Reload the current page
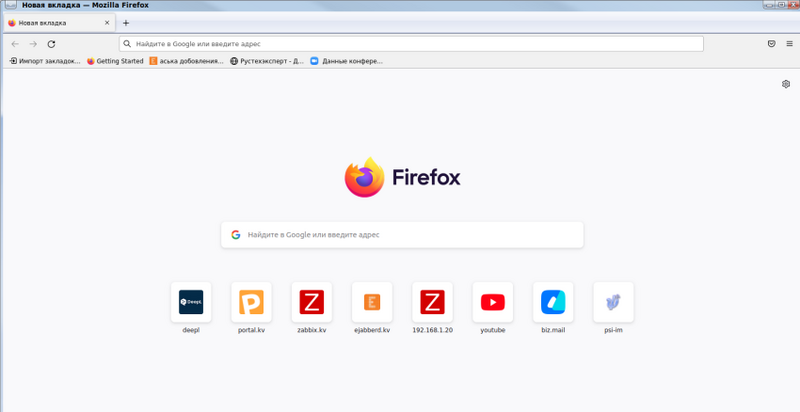800x412 pixels. tap(51, 44)
